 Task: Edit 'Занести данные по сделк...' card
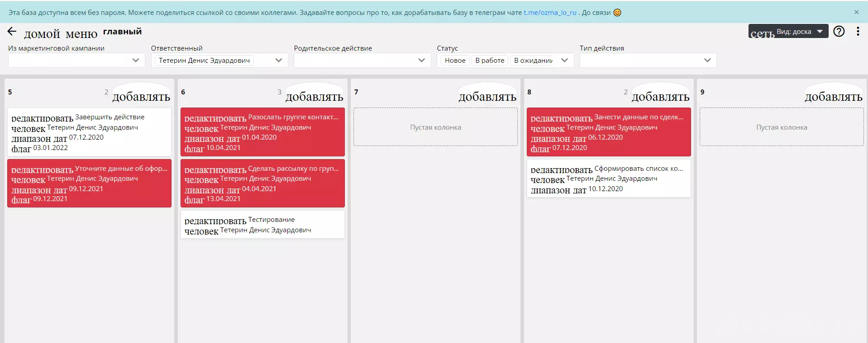(562, 118)
